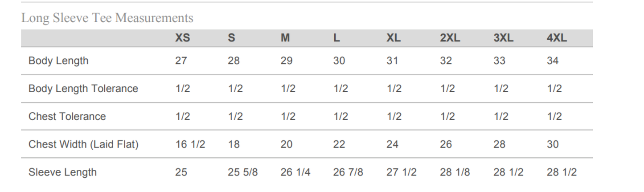Select the Chest Width value 30
Screen dimensions: 644x192
(553, 144)
